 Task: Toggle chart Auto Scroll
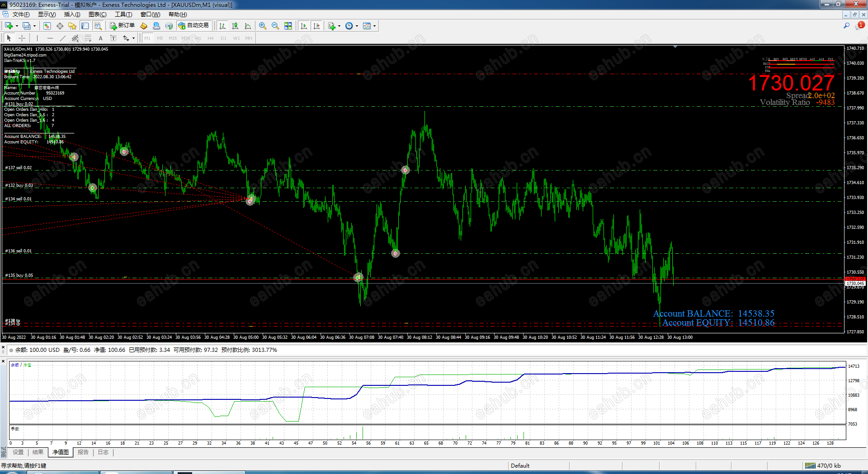pyautogui.click(x=304, y=26)
